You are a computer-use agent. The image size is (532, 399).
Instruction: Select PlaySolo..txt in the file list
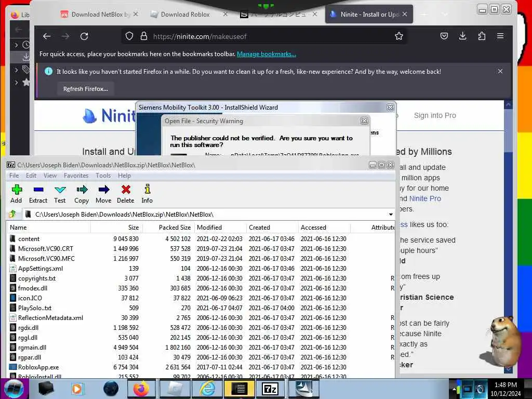[x=201, y=308]
